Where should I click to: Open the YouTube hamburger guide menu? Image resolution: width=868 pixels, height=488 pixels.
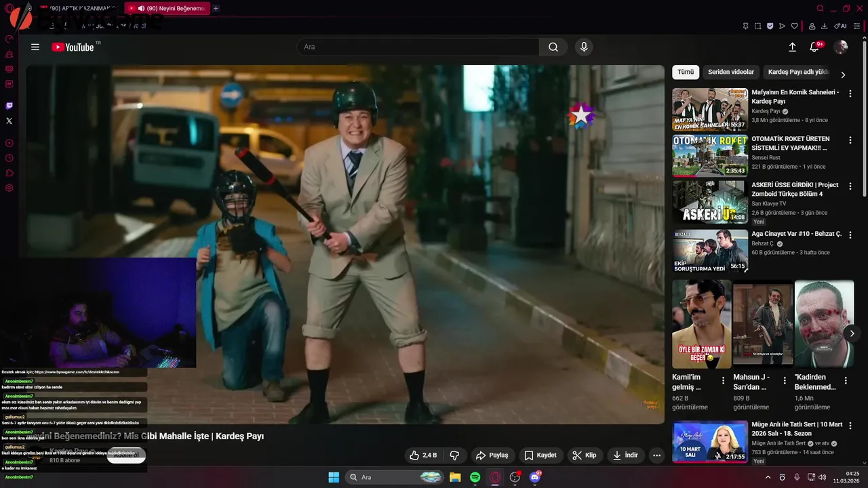[x=35, y=47]
